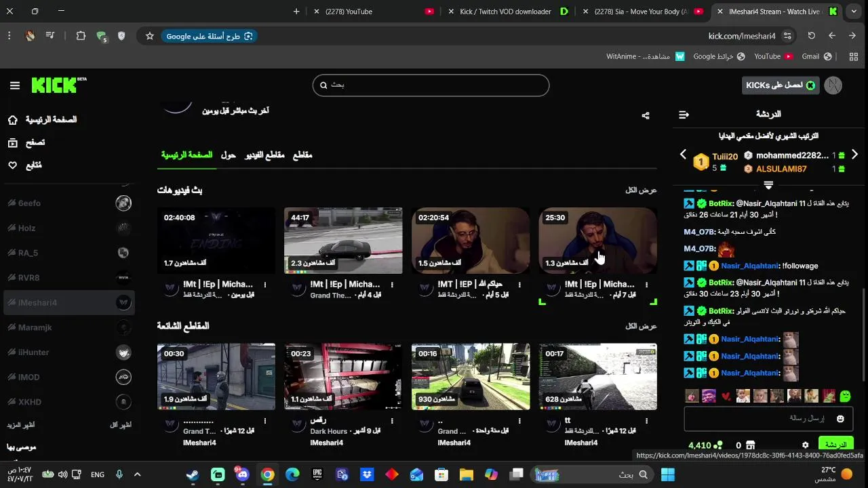Open Maramjk channel in sidebar
Viewport: 868px width, 488px height.
click(x=68, y=327)
